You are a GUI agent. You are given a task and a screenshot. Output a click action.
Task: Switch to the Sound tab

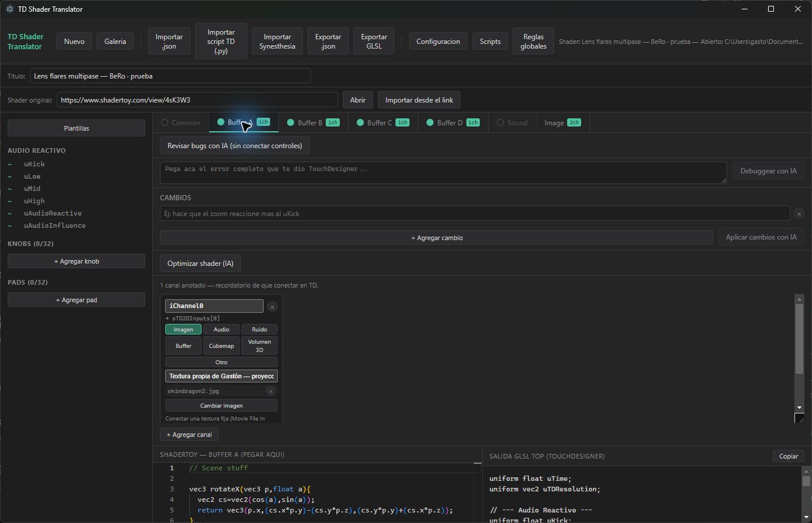pos(512,122)
